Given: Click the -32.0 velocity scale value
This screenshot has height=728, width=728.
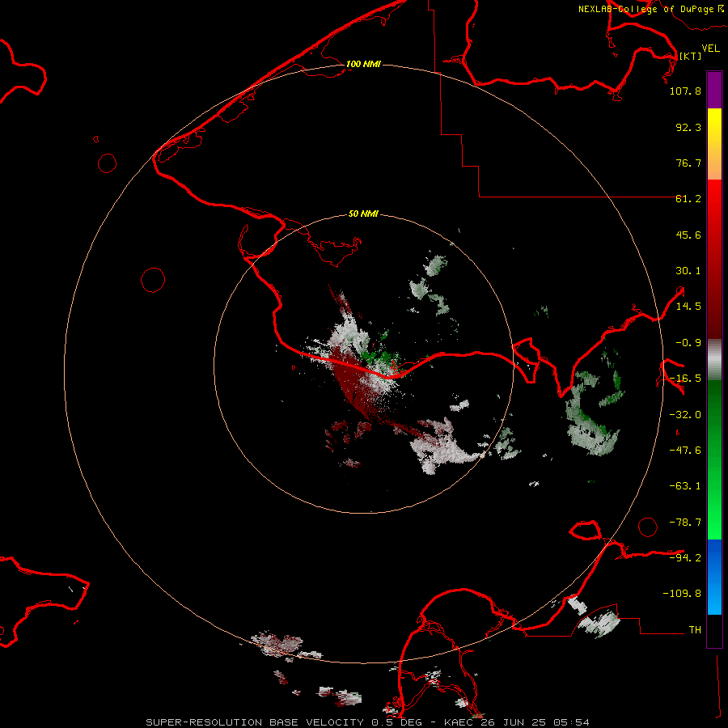Looking at the screenshot, I should pyautogui.click(x=685, y=415).
